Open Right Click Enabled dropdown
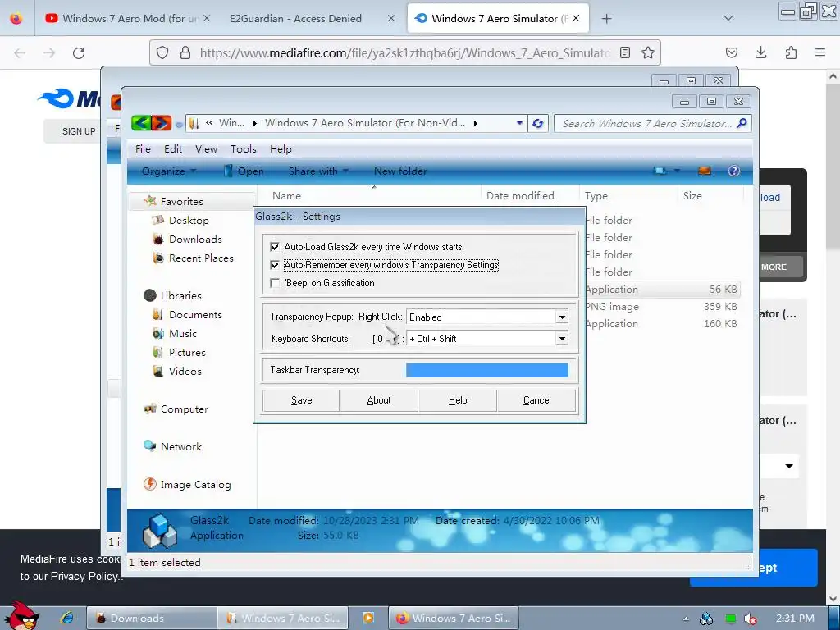 click(x=562, y=317)
